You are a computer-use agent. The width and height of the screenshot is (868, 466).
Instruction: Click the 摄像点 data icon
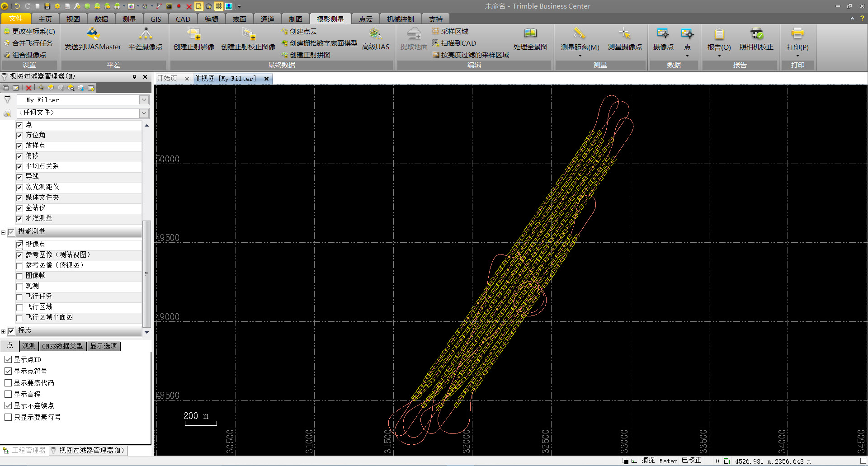pos(663,34)
